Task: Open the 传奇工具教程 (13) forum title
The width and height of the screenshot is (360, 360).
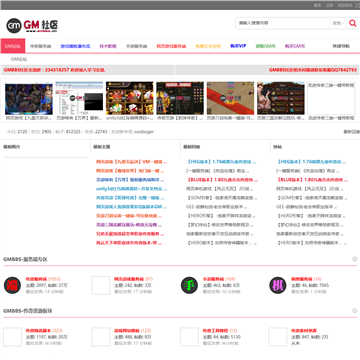Action: click(215, 330)
